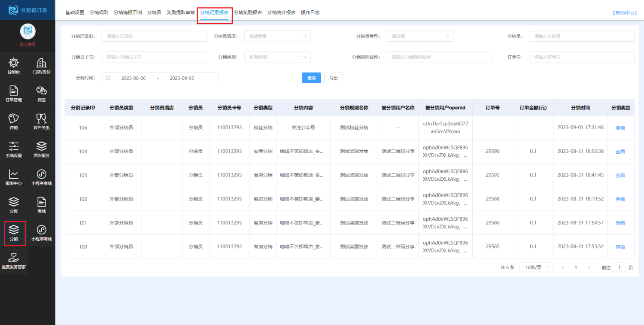644x325 pixels.
Task: Select page 1 in pagination
Action: (x=576, y=267)
